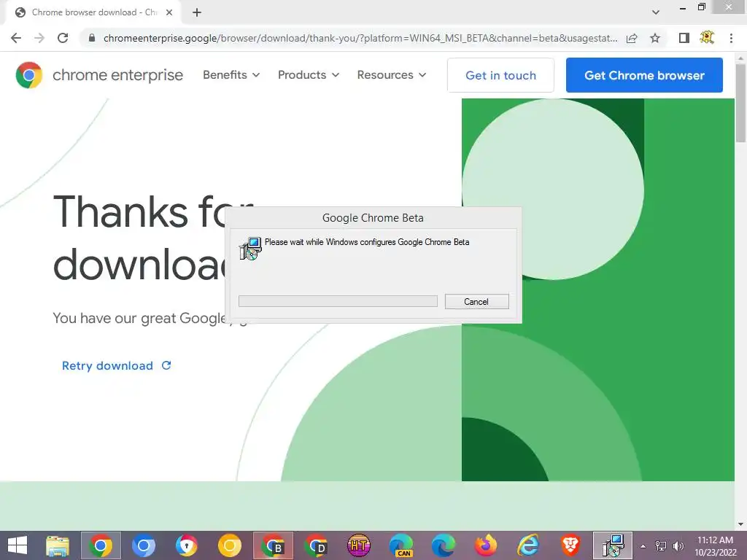The image size is (747, 560).
Task: Go forward to the next page
Action: tap(39, 38)
